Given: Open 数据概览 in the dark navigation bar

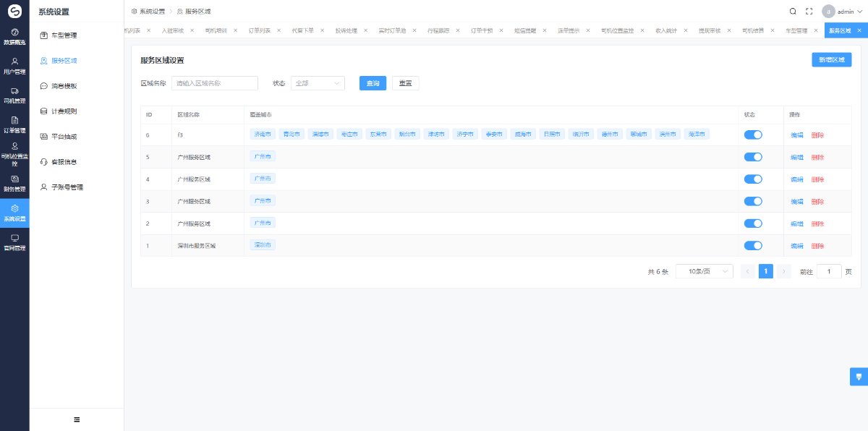Looking at the screenshot, I should (14, 37).
